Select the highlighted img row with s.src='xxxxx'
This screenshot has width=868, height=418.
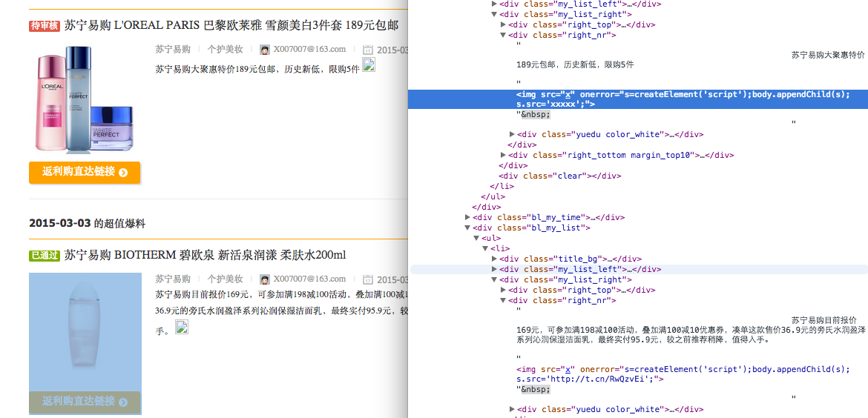pyautogui.click(x=638, y=99)
